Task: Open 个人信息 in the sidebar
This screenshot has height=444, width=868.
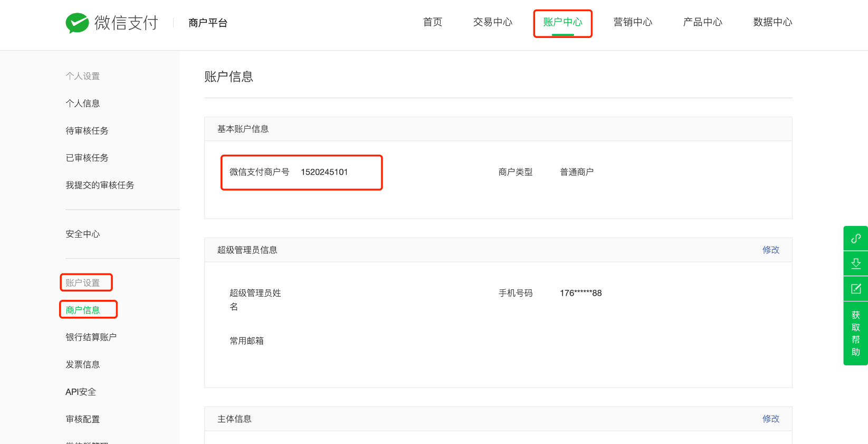Action: click(x=83, y=103)
